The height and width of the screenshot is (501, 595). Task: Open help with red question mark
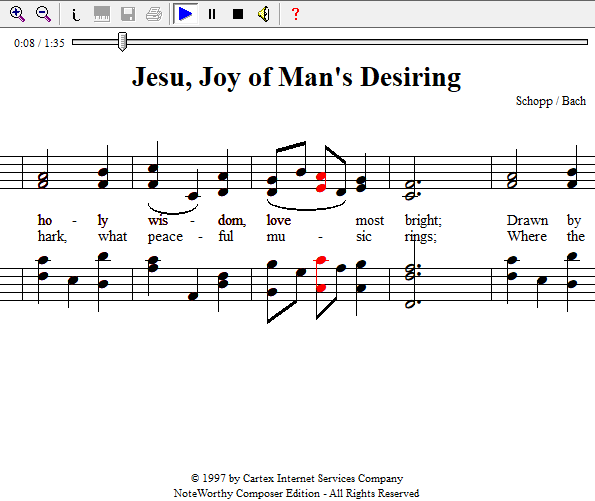(x=296, y=14)
